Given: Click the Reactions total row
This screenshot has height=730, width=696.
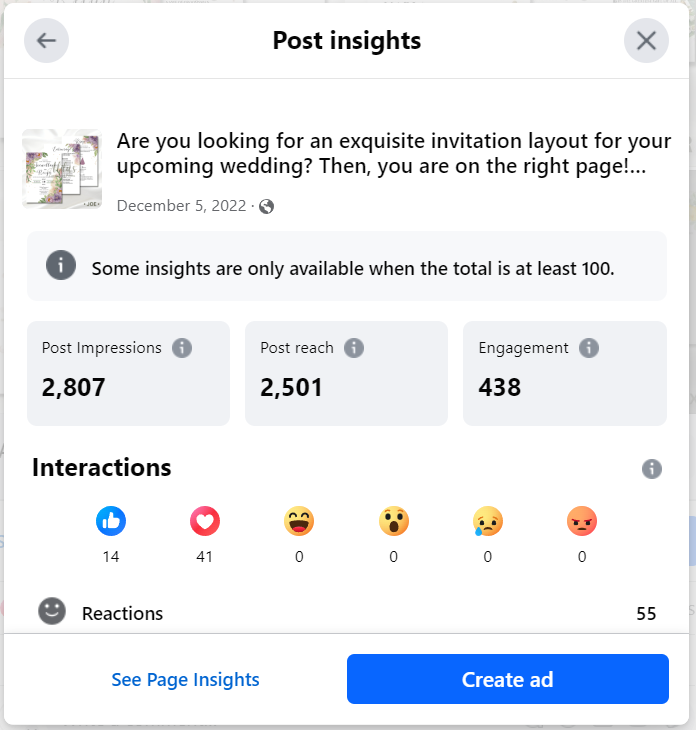Looking at the screenshot, I should 347,613.
